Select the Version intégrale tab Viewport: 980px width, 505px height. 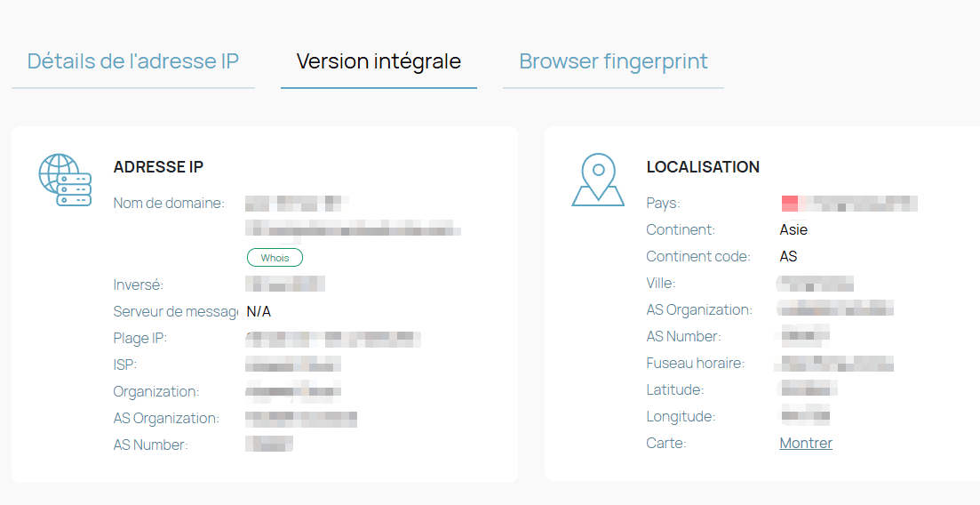point(378,61)
